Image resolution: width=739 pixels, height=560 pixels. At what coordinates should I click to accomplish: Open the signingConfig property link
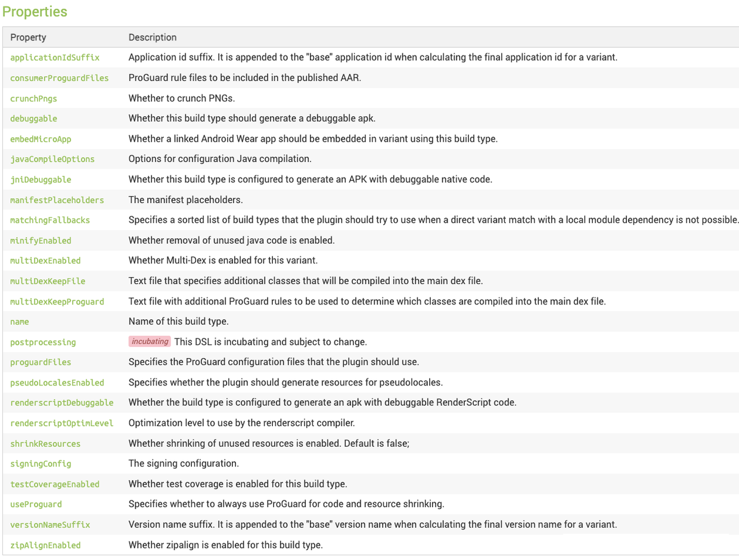pos(41,463)
